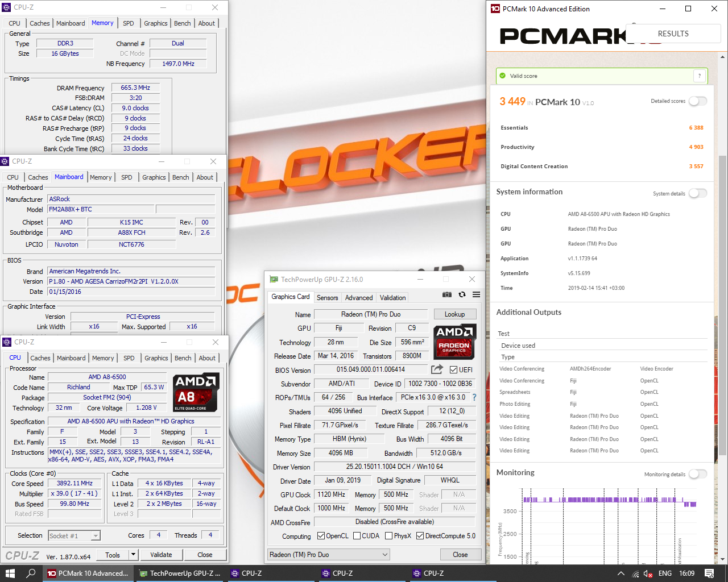728x582 pixels.
Task: Open the Sensors tab in GPU-Z
Action: tap(327, 297)
